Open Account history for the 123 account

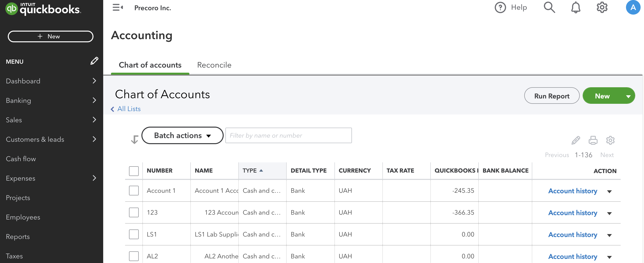tap(572, 212)
